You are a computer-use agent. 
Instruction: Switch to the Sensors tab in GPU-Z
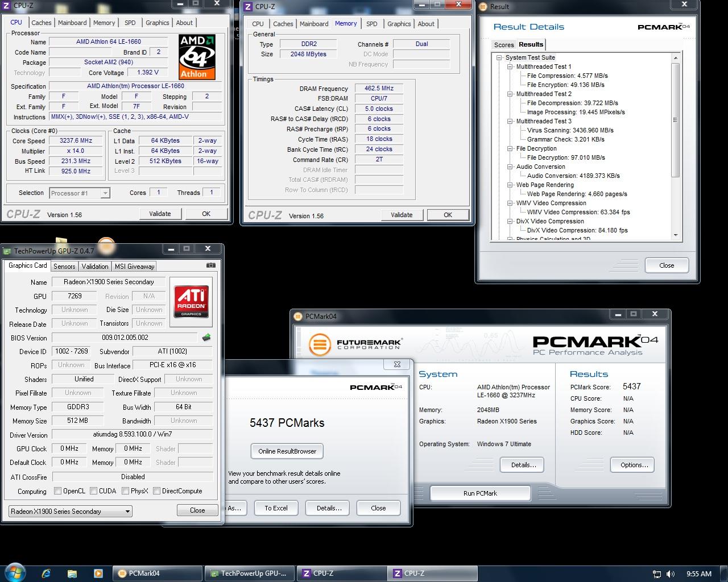(64, 266)
